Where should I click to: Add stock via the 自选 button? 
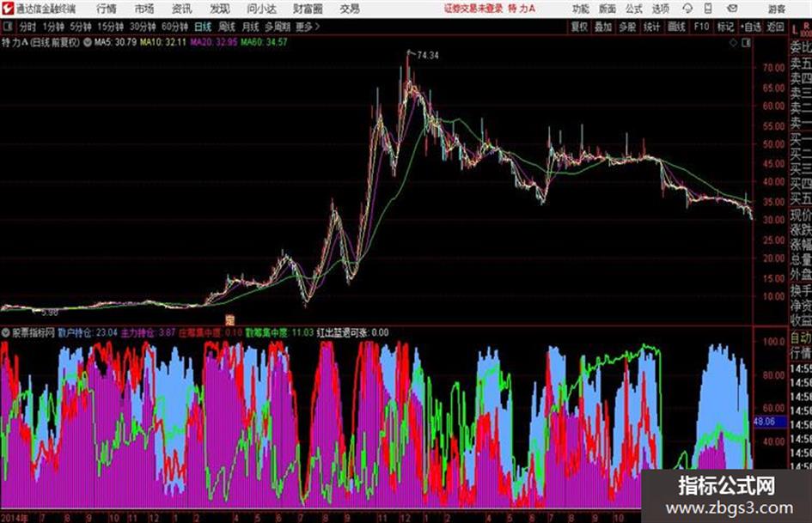tap(750, 27)
